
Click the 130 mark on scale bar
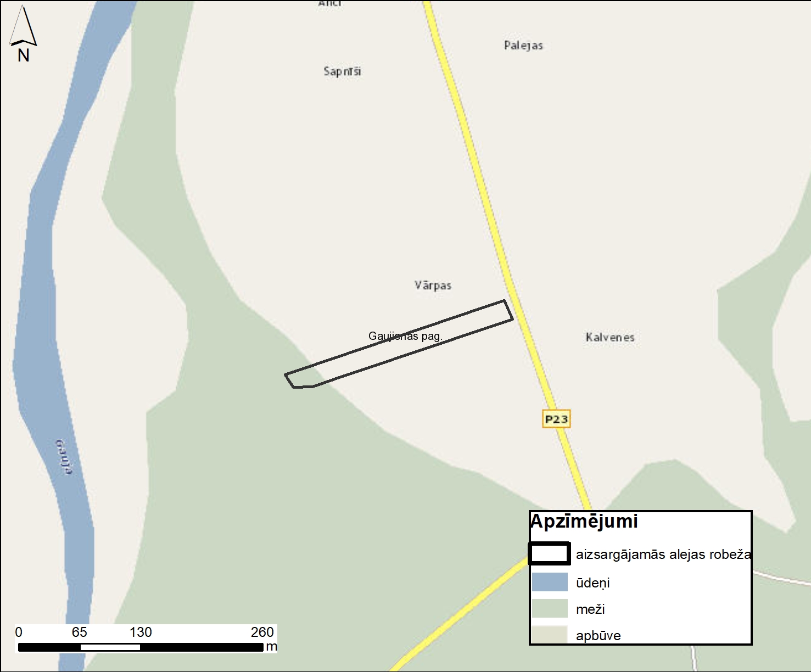click(x=141, y=632)
